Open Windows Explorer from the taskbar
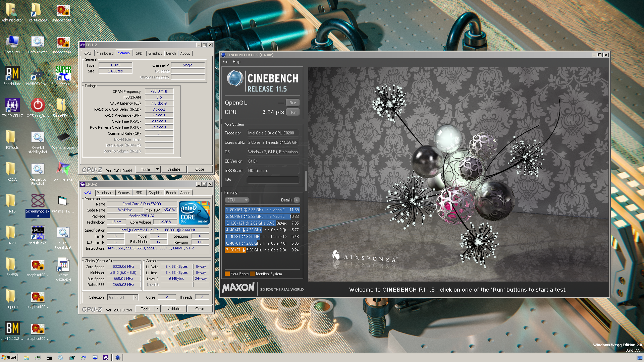The image size is (644, 362). pyautogui.click(x=26, y=358)
